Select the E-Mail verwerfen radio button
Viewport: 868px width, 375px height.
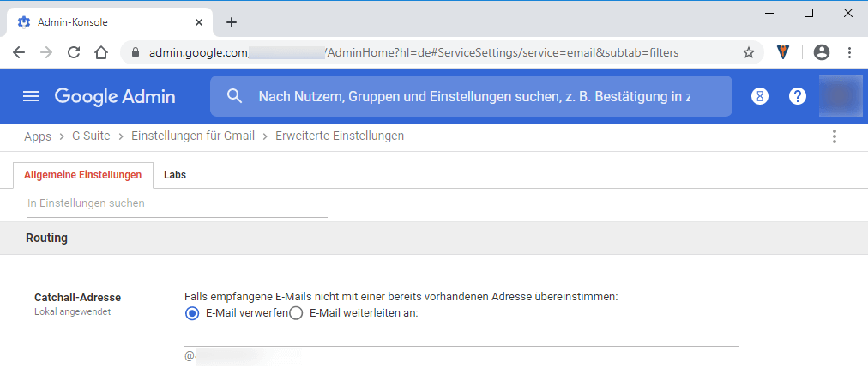[x=191, y=313]
